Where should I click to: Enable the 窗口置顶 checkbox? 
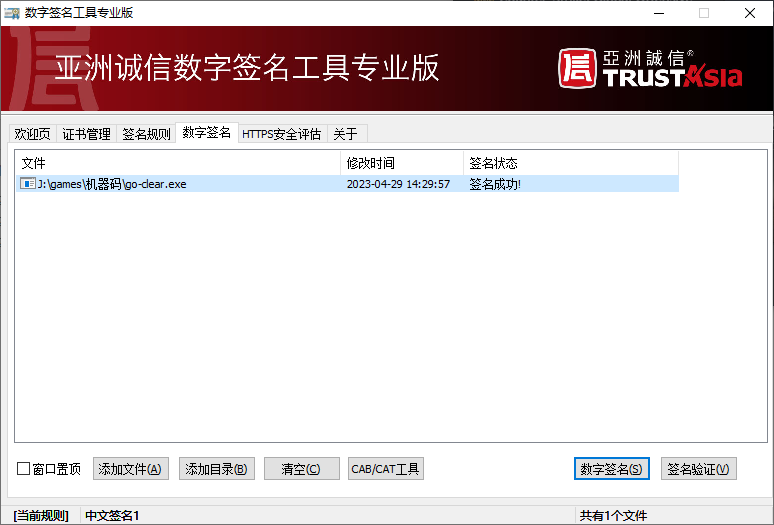24,469
